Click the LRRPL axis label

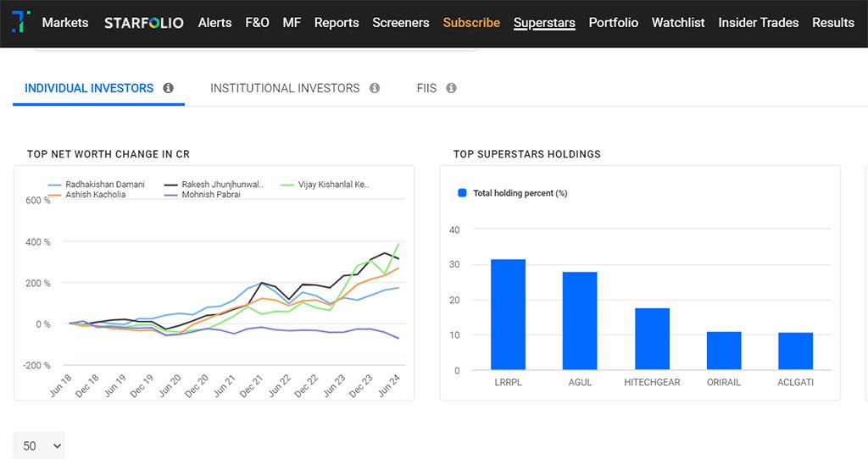(x=509, y=382)
